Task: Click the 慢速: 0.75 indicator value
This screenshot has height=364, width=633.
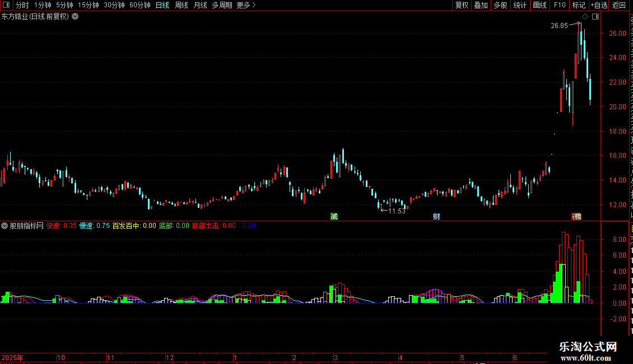Action: click(x=95, y=226)
